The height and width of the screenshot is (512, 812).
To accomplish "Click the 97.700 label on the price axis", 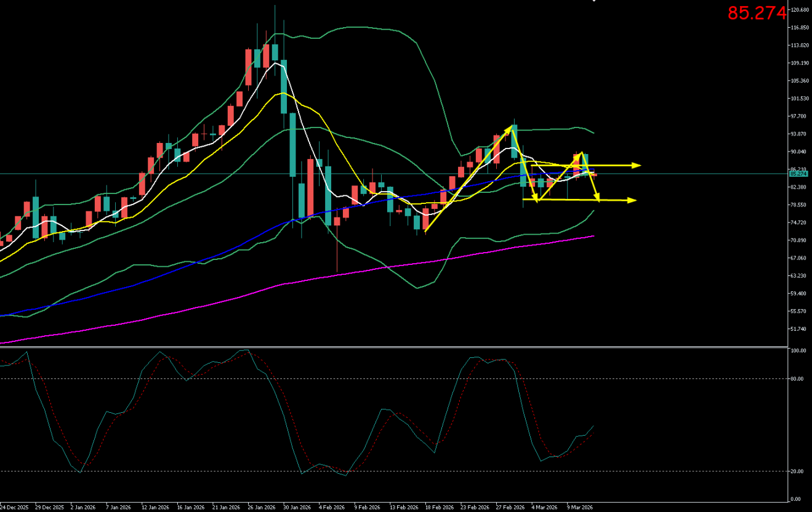I will 798,116.
